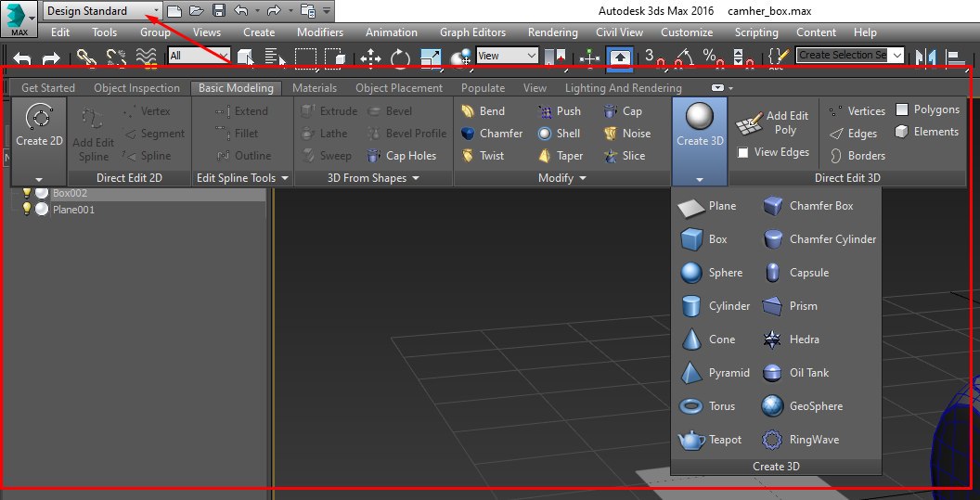Toggle the angle snap button

[x=686, y=58]
